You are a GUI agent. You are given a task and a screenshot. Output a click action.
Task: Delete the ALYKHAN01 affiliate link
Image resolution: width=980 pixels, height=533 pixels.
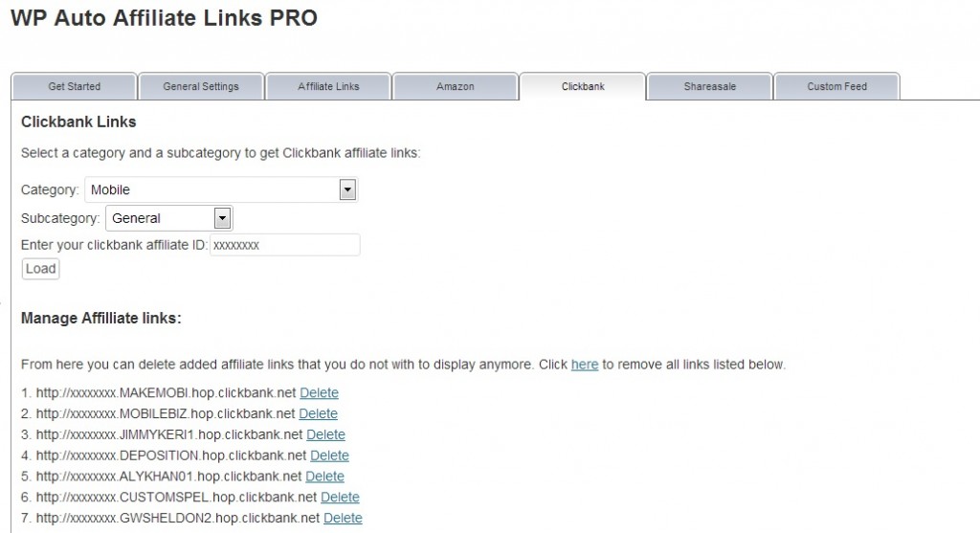coord(325,477)
